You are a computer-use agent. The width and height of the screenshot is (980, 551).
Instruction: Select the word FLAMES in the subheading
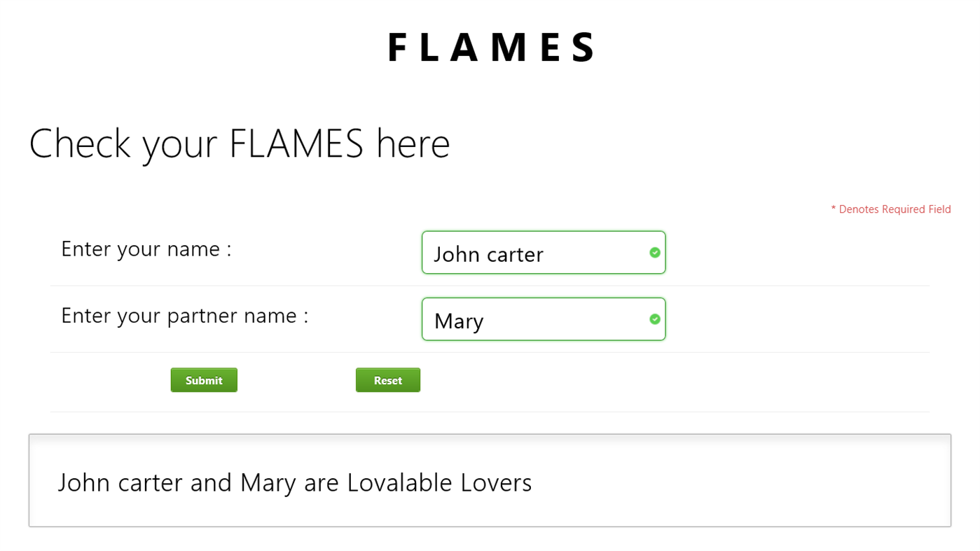click(x=296, y=144)
